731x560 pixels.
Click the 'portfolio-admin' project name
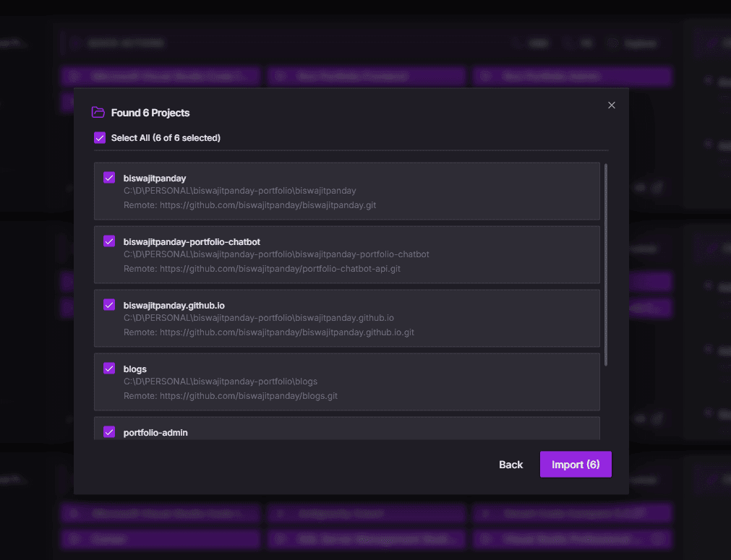coord(155,433)
